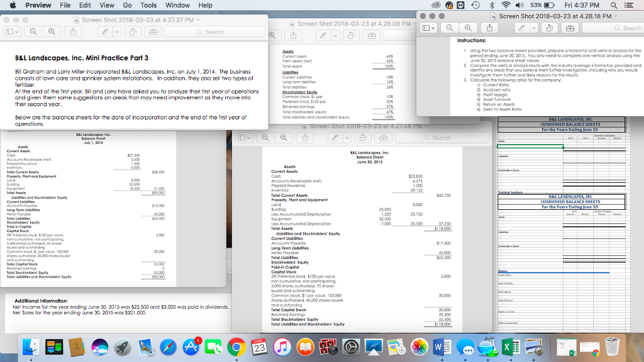
Task: Open sidebar view menu in 4.28.18 PM window
Action: tap(428, 28)
